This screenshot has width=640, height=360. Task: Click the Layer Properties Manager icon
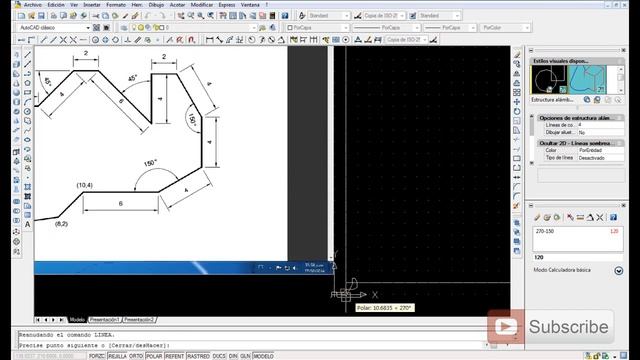coord(124,28)
